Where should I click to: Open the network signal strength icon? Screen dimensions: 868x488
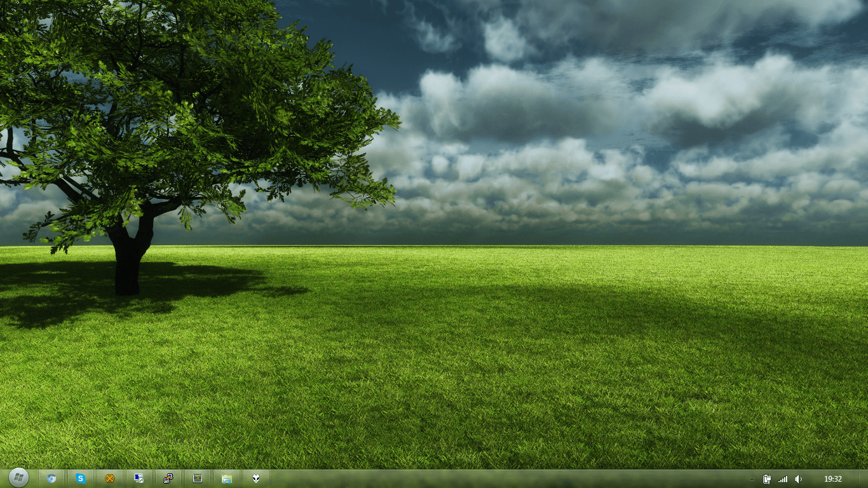pos(783,479)
